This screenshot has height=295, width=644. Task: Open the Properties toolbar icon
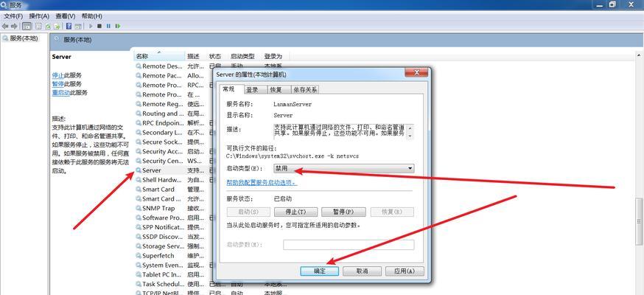38,26
